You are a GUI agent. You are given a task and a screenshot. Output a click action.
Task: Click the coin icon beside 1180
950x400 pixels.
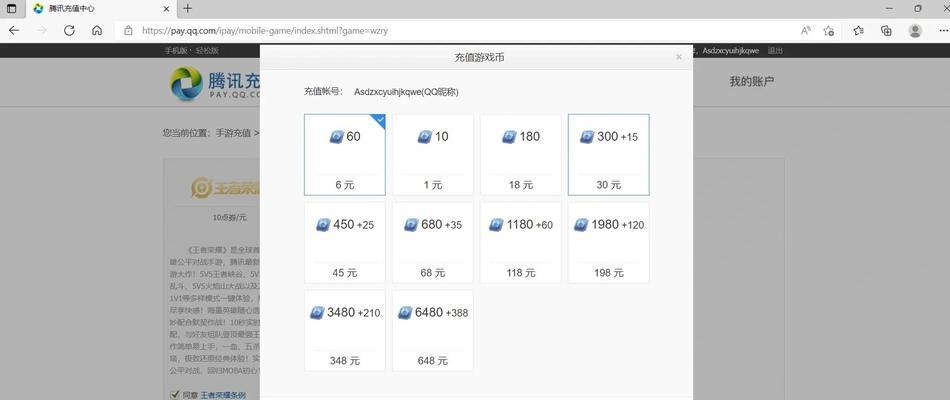click(x=496, y=225)
